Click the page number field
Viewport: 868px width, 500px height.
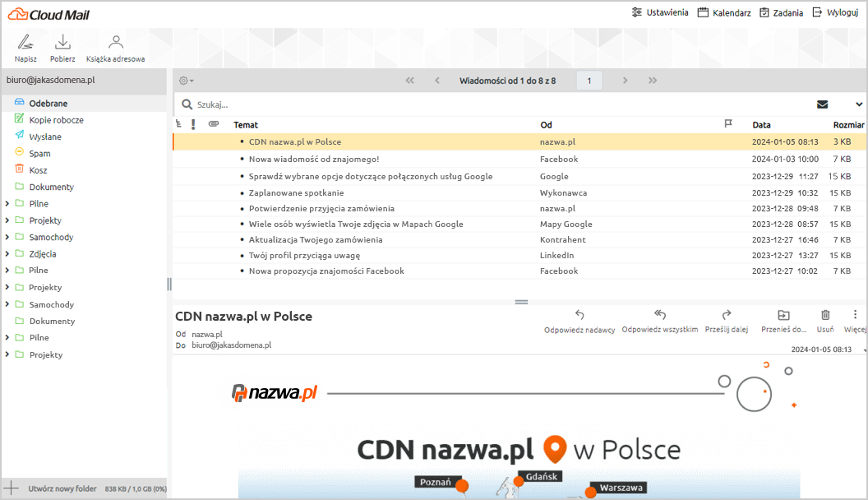pos(589,81)
